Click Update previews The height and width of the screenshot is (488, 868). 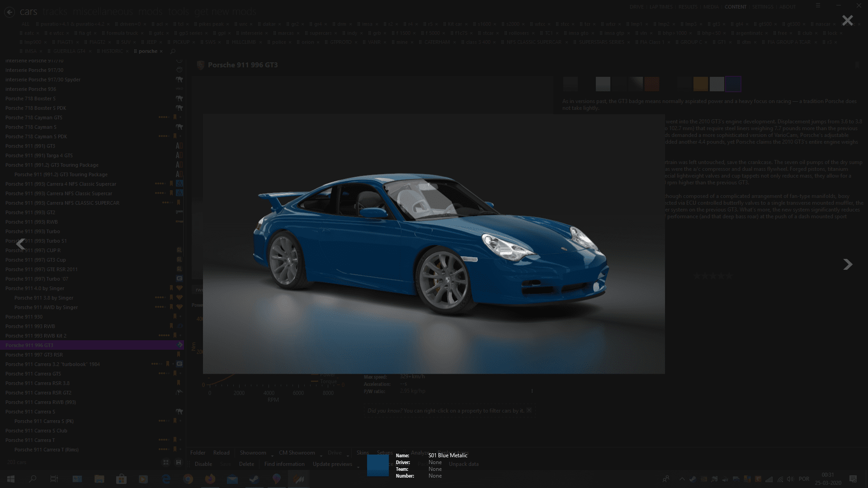(332, 464)
